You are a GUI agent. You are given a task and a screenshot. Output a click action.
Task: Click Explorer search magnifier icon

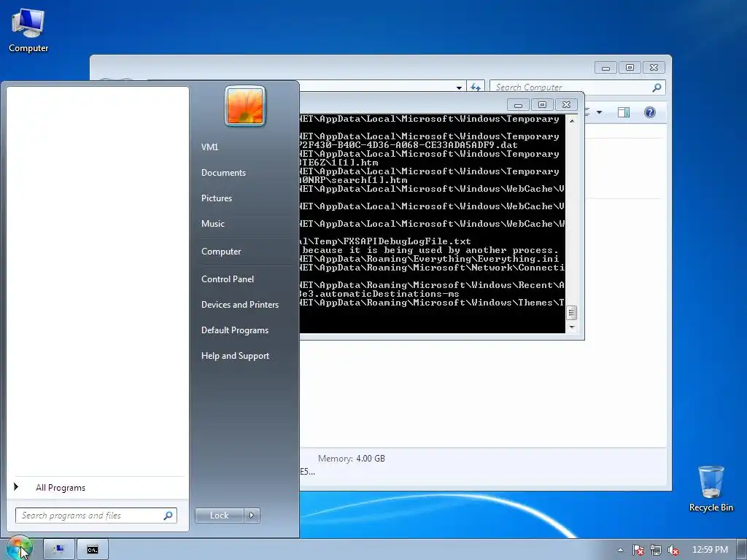[657, 87]
